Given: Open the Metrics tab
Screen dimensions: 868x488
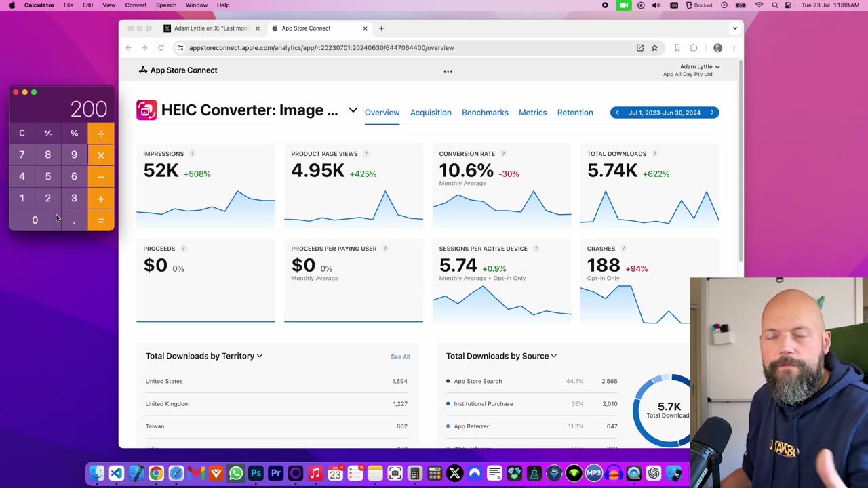Looking at the screenshot, I should point(532,113).
